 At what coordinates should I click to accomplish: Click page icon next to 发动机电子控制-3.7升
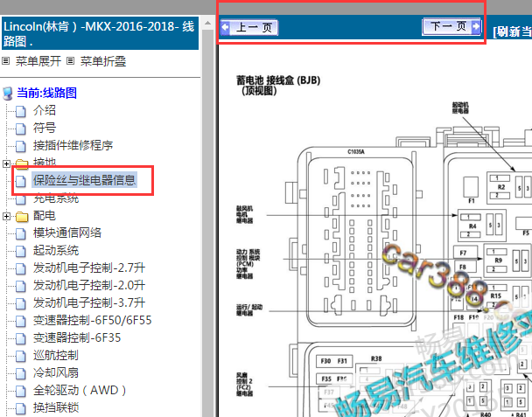pos(21,304)
